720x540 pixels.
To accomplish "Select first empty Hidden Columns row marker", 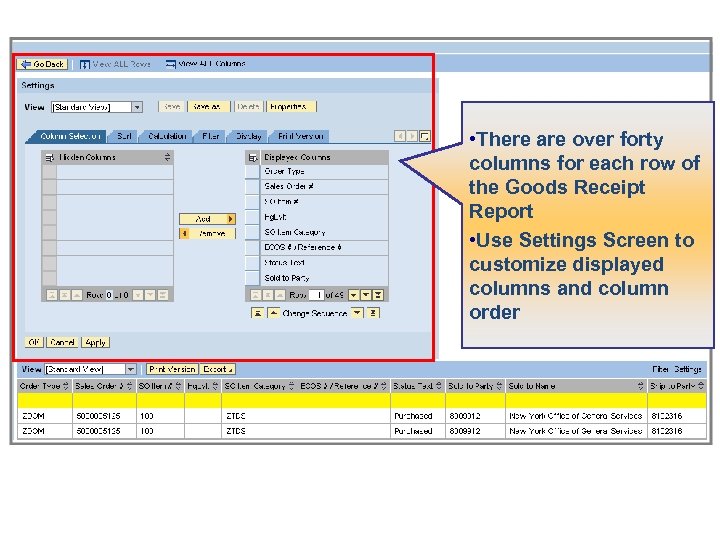I will [x=49, y=172].
